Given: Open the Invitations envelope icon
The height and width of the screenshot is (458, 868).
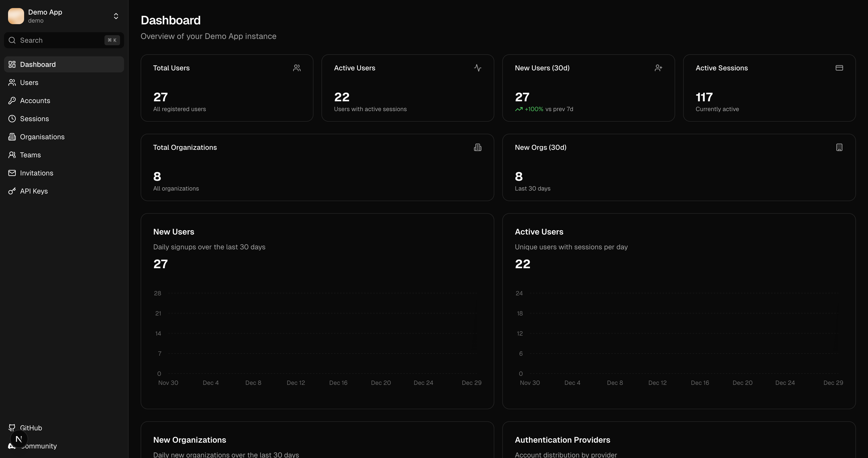Looking at the screenshot, I should coord(12,173).
